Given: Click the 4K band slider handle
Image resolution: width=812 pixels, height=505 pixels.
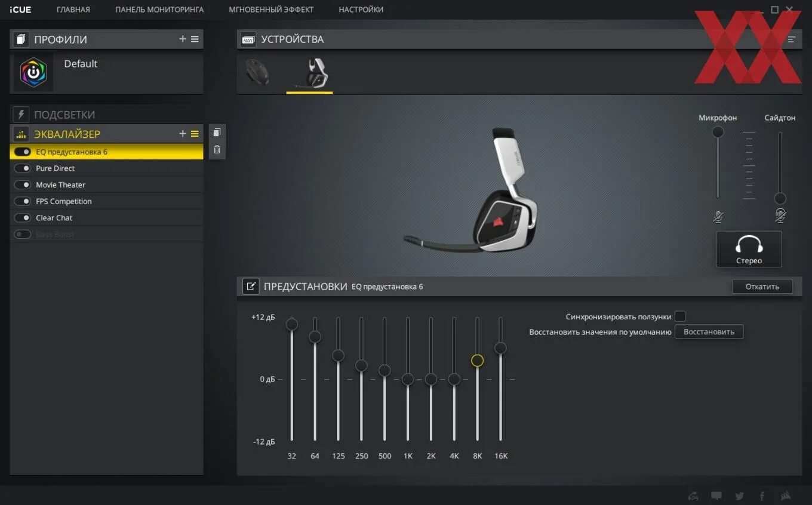Looking at the screenshot, I should pos(454,379).
